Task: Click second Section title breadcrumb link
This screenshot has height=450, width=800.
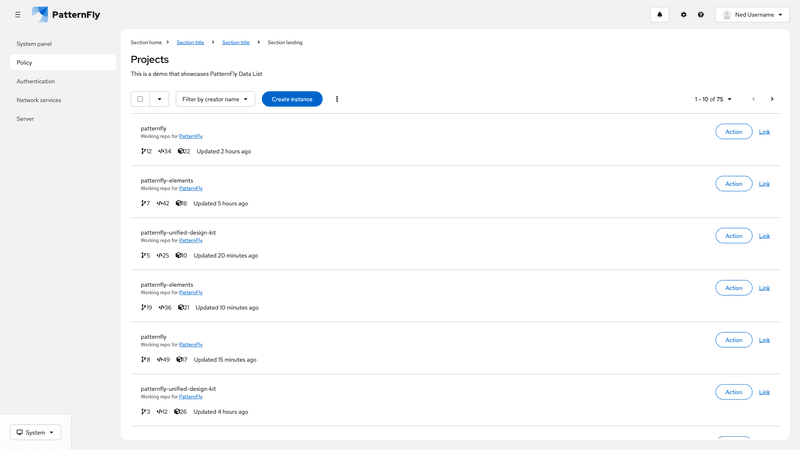Action: [x=236, y=42]
